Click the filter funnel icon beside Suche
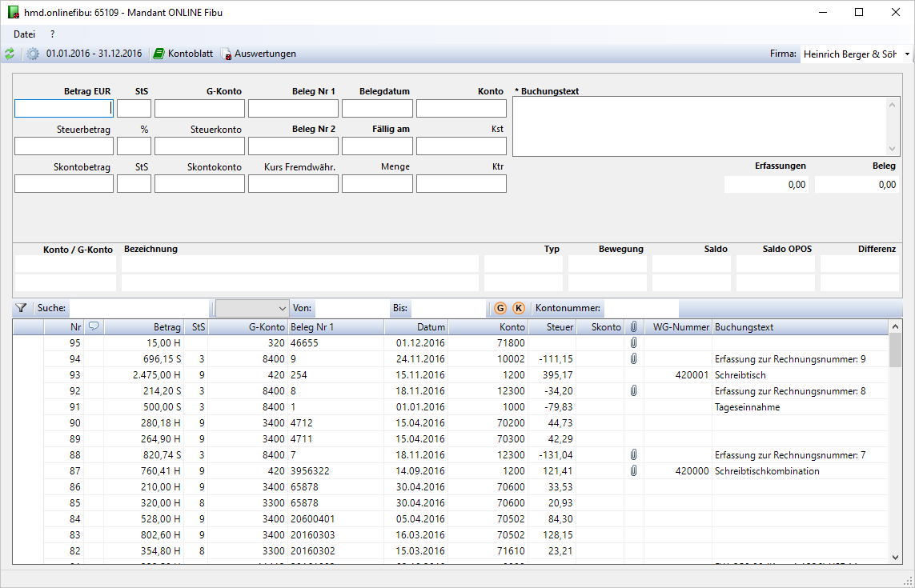 (x=22, y=308)
